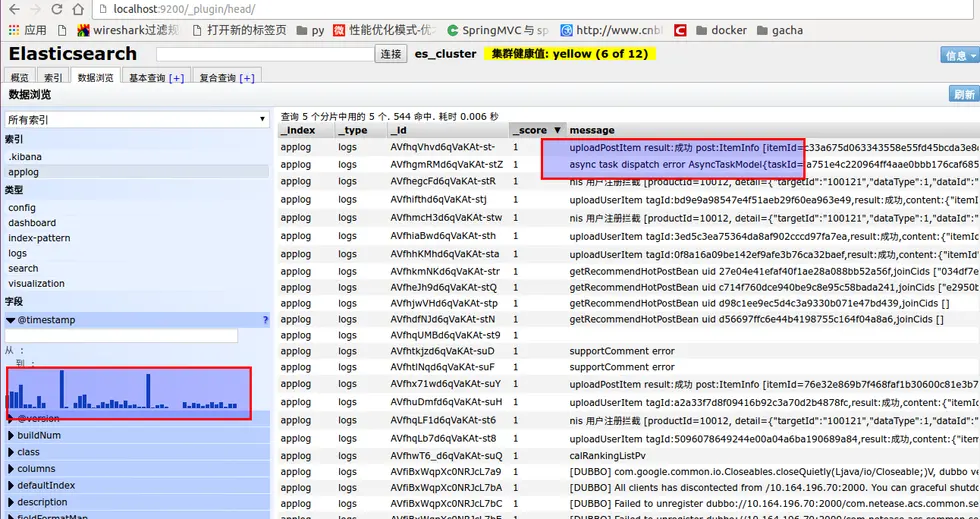Screen dimensions: 980x519
Task: Open row with id AVfhkmNKd6qVaKAt-str
Action: 629,271
